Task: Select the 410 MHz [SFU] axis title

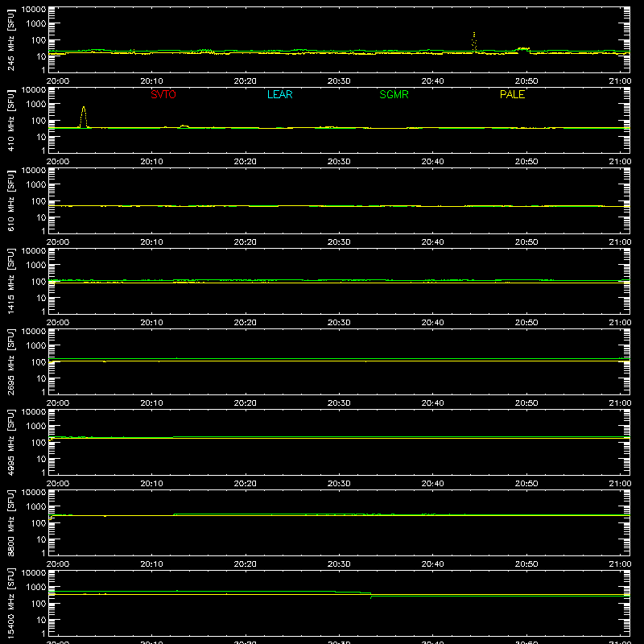Action: pyautogui.click(x=11, y=120)
